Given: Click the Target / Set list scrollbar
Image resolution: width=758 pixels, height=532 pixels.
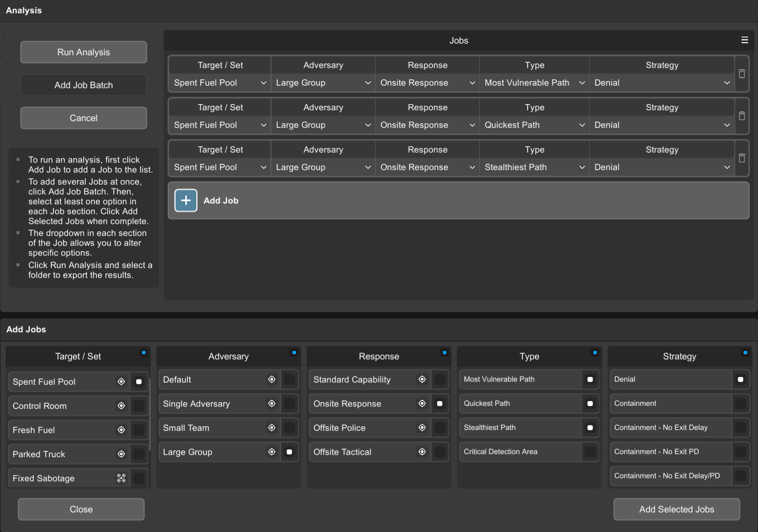Looking at the screenshot, I should click(150, 414).
